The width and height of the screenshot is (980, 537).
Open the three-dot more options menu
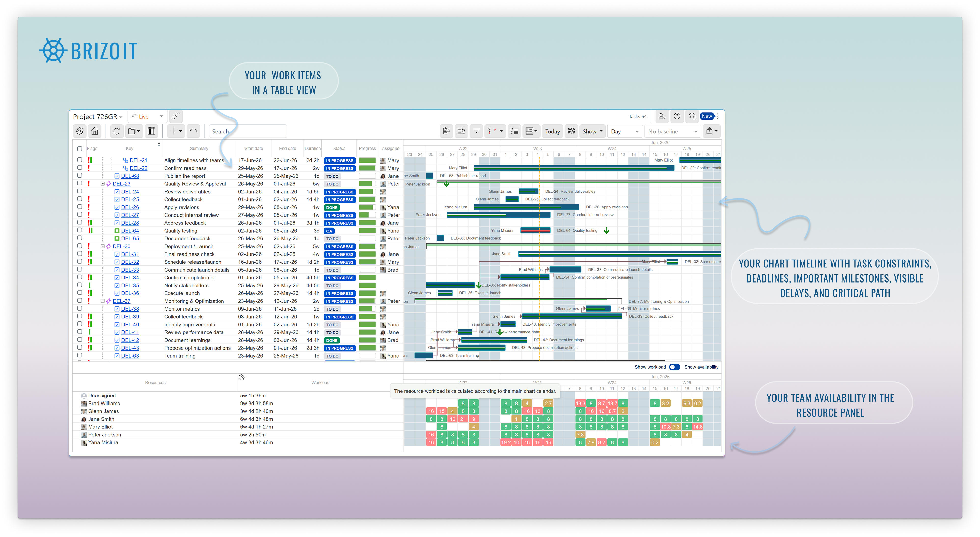718,116
